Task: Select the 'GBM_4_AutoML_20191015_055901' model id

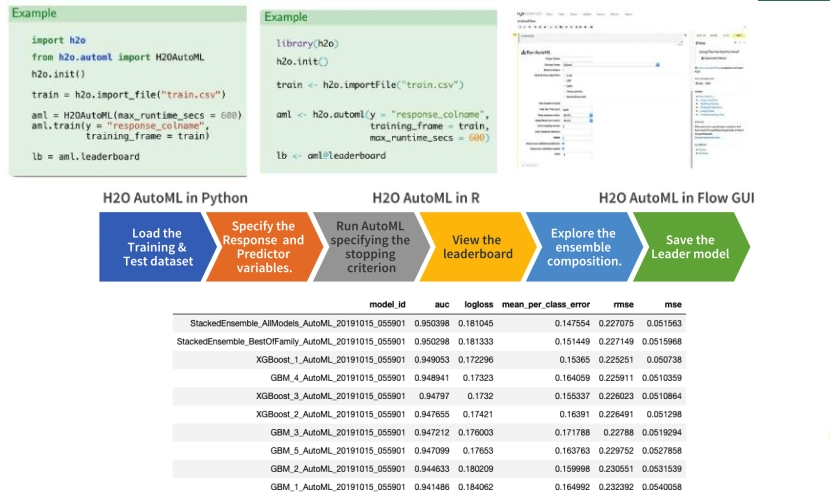Action: pyautogui.click(x=338, y=378)
